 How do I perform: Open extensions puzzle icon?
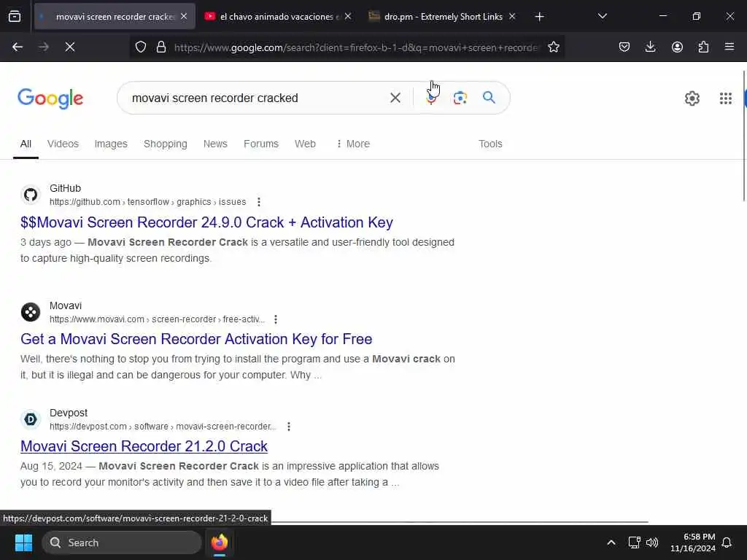(x=703, y=47)
